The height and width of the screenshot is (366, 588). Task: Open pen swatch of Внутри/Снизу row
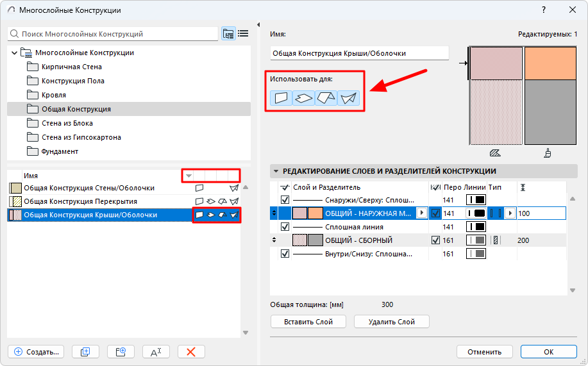point(476,254)
